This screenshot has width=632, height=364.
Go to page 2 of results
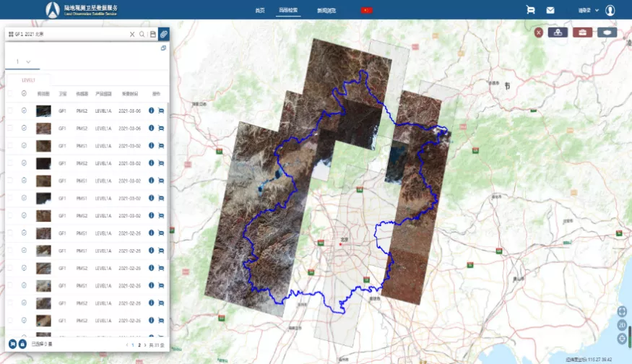(x=139, y=345)
